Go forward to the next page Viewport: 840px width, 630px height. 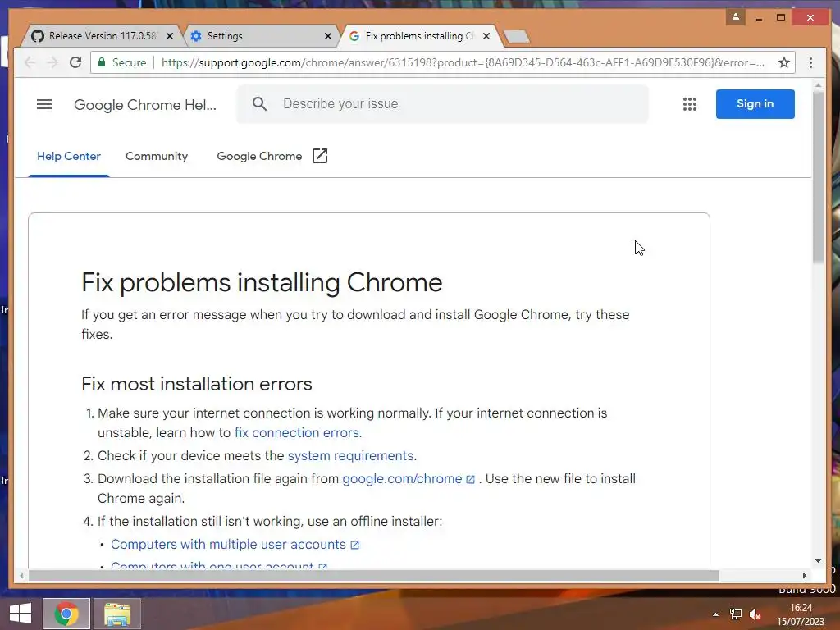point(52,62)
